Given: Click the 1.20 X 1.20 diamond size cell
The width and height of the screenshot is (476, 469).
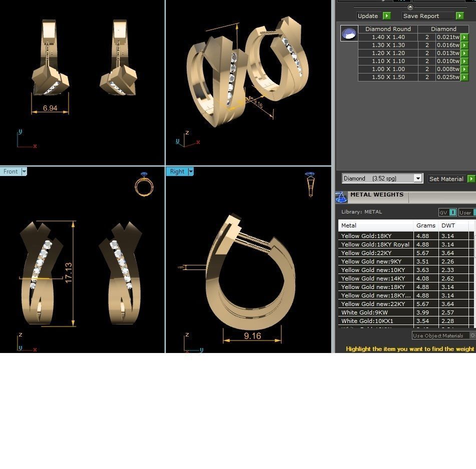Looking at the screenshot, I should point(388,53).
